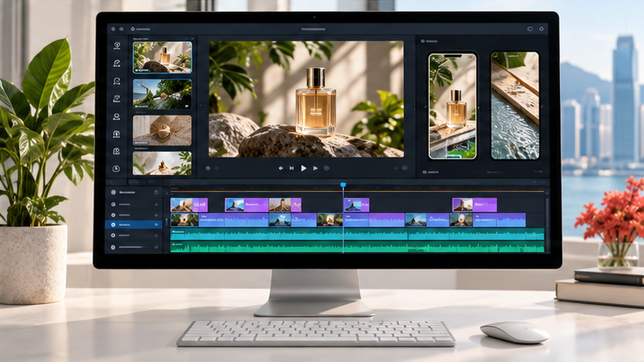The width and height of the screenshot is (644, 362).
Task: Open the clock icon at sidebar bottom
Action: (x=116, y=169)
